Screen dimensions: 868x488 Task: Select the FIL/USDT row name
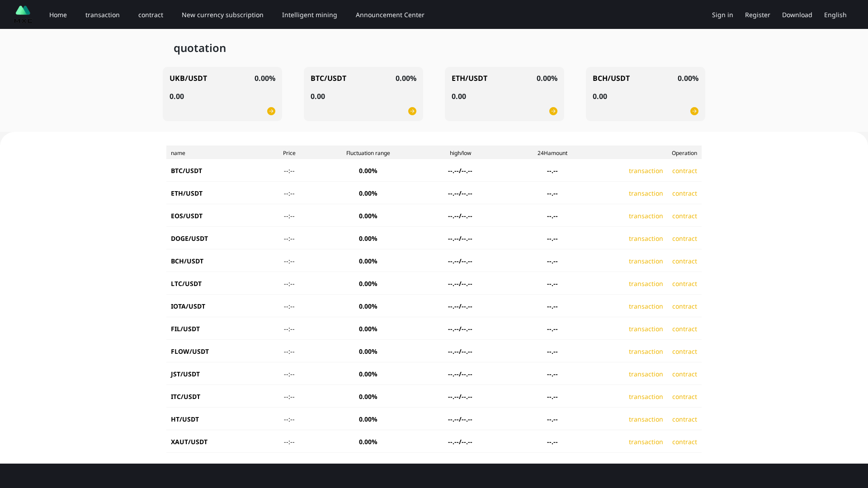[x=185, y=329]
